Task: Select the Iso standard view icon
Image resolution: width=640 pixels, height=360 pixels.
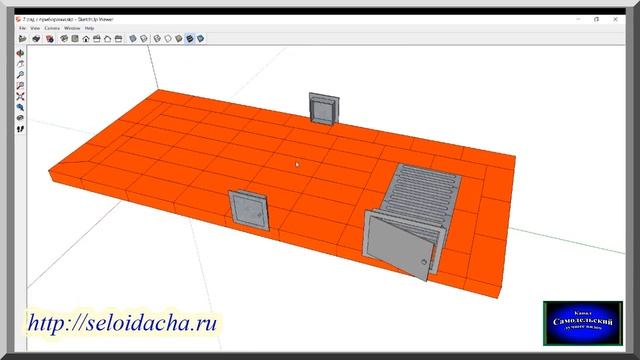Action: (64, 39)
